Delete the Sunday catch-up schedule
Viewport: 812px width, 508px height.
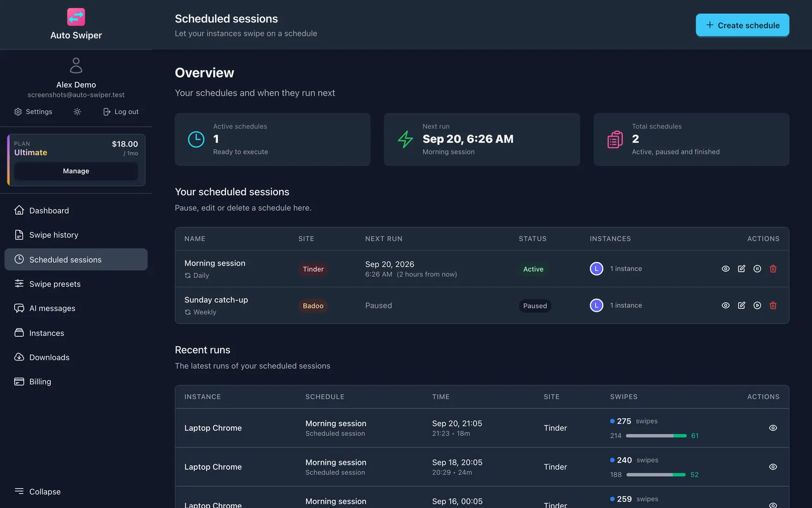point(773,305)
